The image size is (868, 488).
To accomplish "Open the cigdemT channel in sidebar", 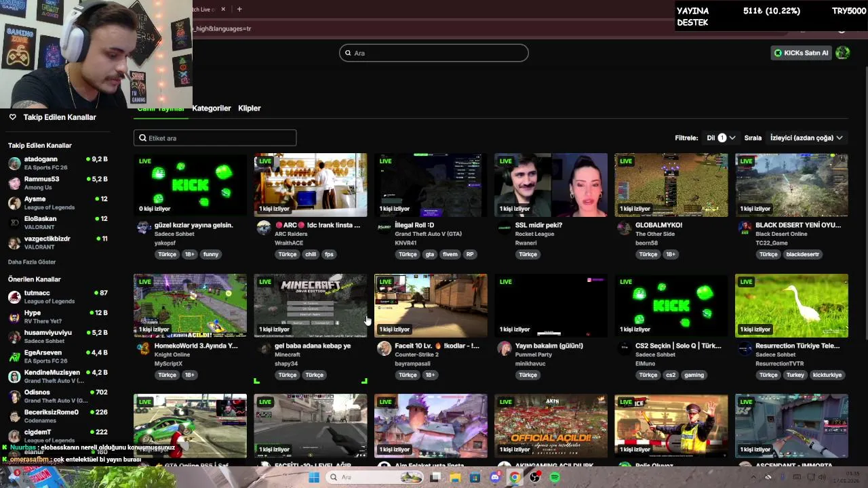I will coord(58,435).
